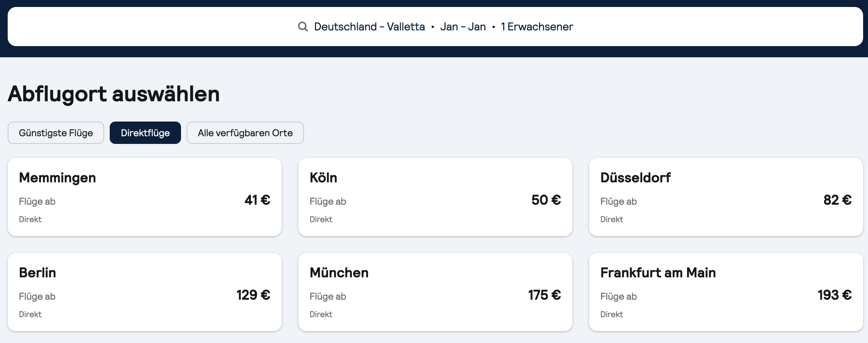868x343 pixels.
Task: Open the Memmingen flight card
Action: click(x=145, y=197)
